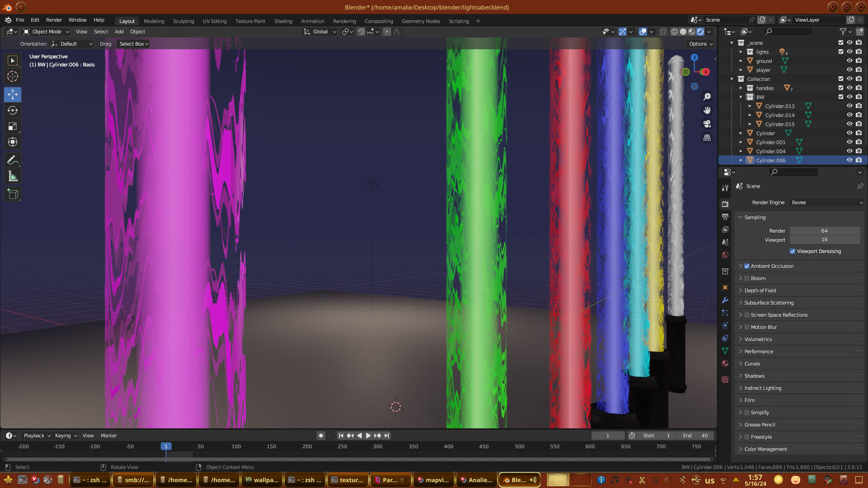The height and width of the screenshot is (488, 868).
Task: Choose the Add Cube tool
Action: pos(13,194)
